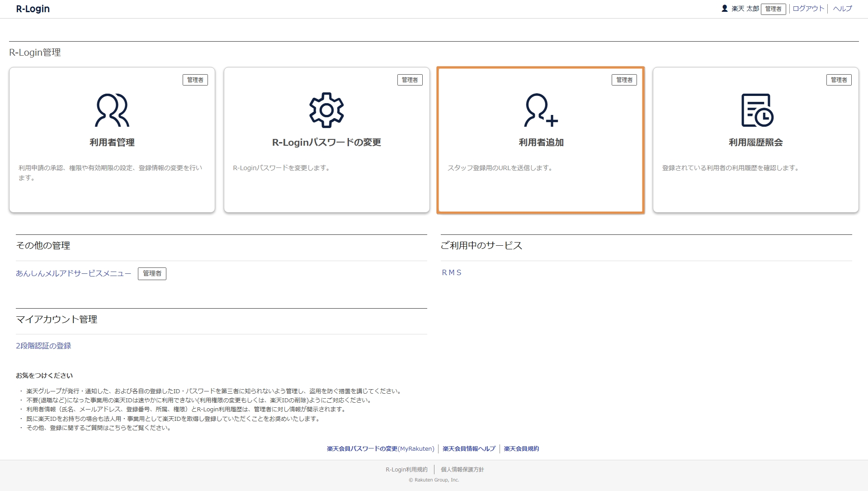Open the RMS service link

tap(452, 272)
